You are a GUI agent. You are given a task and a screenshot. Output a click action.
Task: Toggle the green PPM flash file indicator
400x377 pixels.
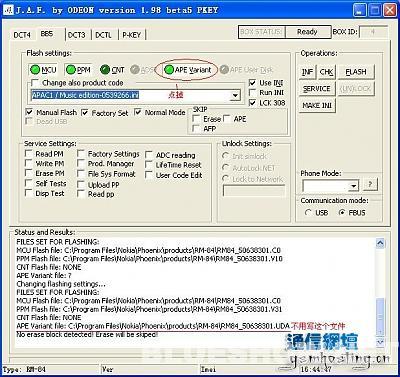click(71, 70)
